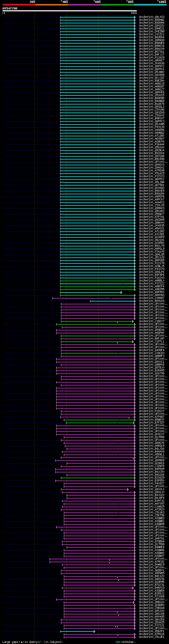Select the UniRef100_A7MC82 label
The image size is (169, 644).
[x=152, y=562]
